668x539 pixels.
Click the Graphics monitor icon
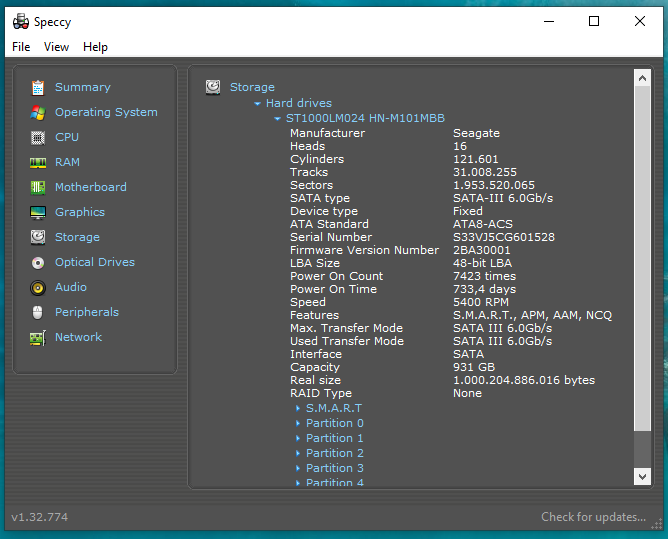coord(38,213)
